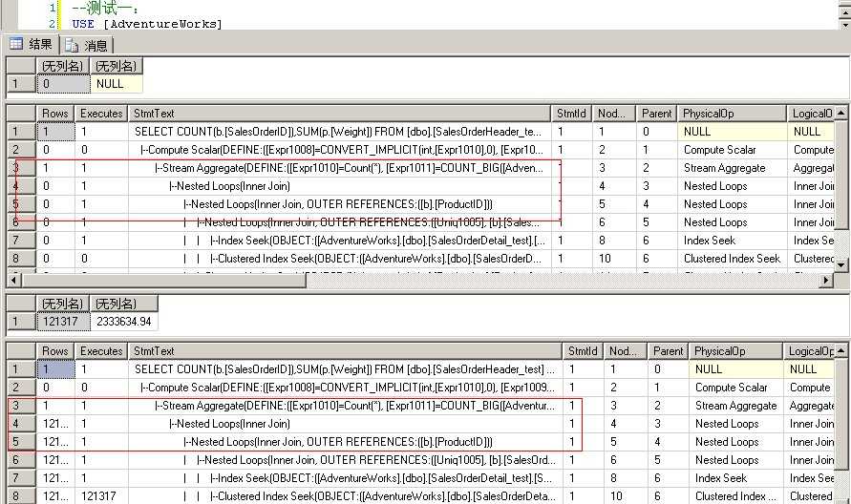Select the 121317 cell left of 2333634.94

pos(63,322)
